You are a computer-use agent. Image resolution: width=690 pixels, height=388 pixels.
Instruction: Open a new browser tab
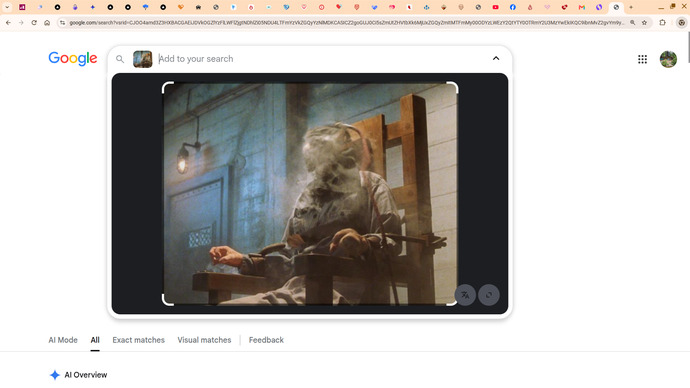631,7
